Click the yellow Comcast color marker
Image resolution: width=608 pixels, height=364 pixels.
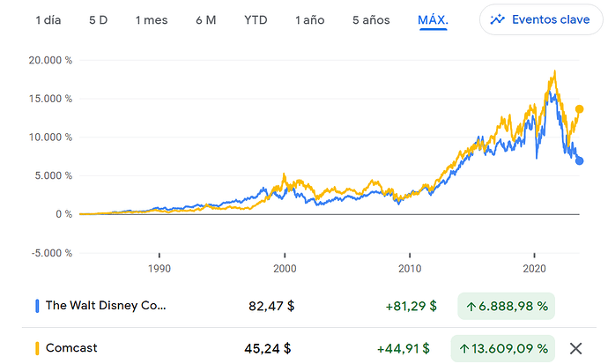pos(37,347)
